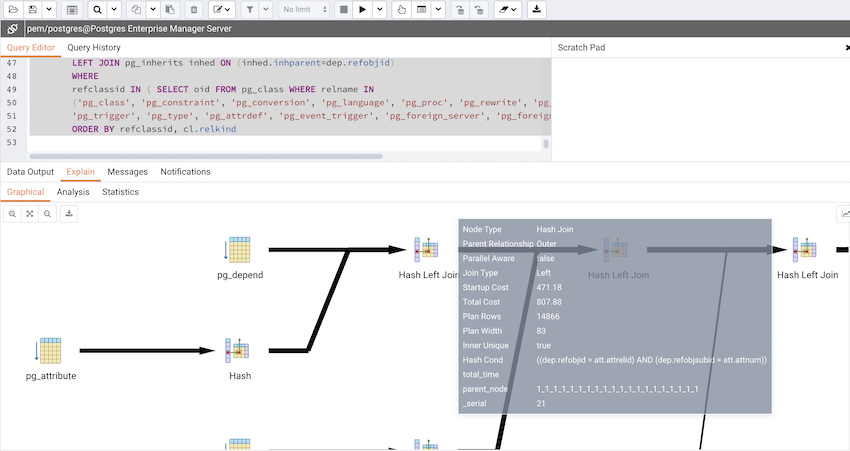Viewport: 850px width, 451px height.
Task: Click the 'pg_depend' node label
Action: click(240, 275)
